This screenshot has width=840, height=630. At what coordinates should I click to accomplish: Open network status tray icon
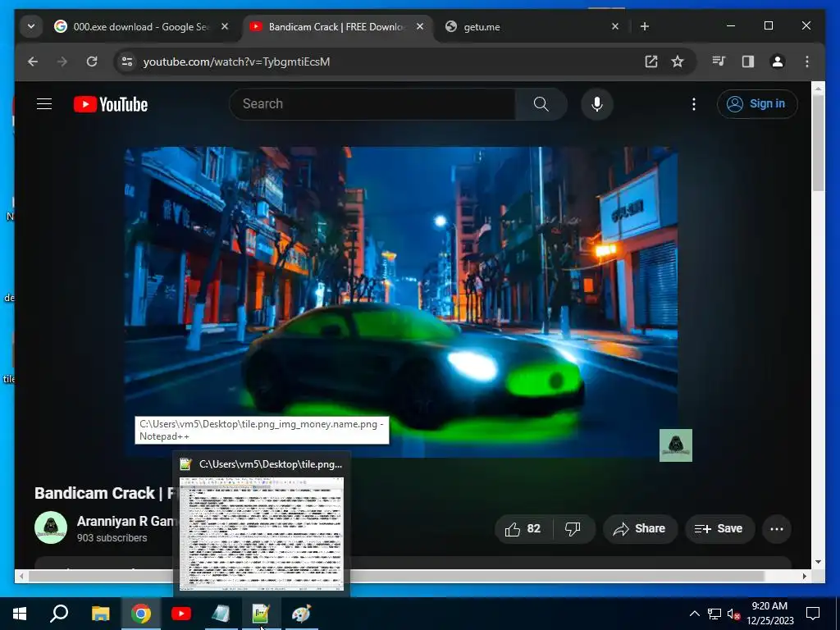coord(714,614)
